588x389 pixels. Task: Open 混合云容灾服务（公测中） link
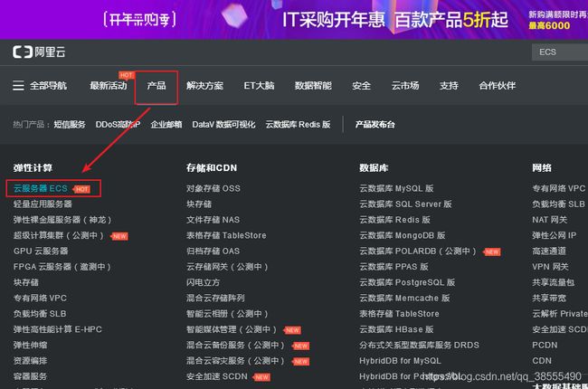point(236,361)
